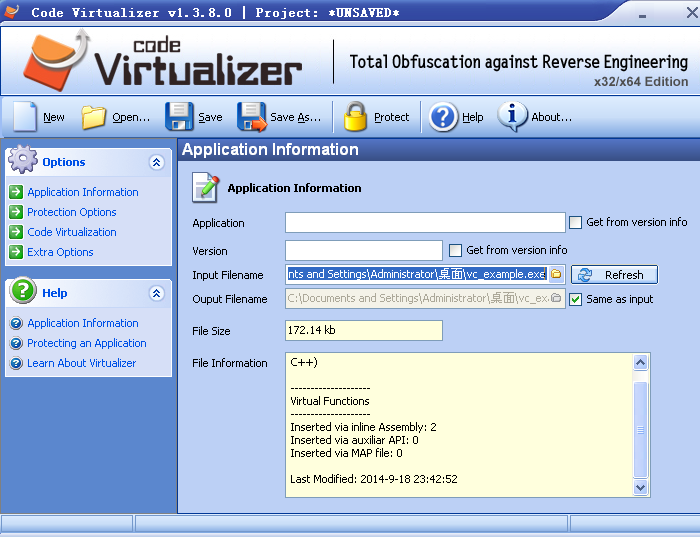Click the Save floppy disk icon
This screenshot has height=537, width=700.
coord(179,117)
